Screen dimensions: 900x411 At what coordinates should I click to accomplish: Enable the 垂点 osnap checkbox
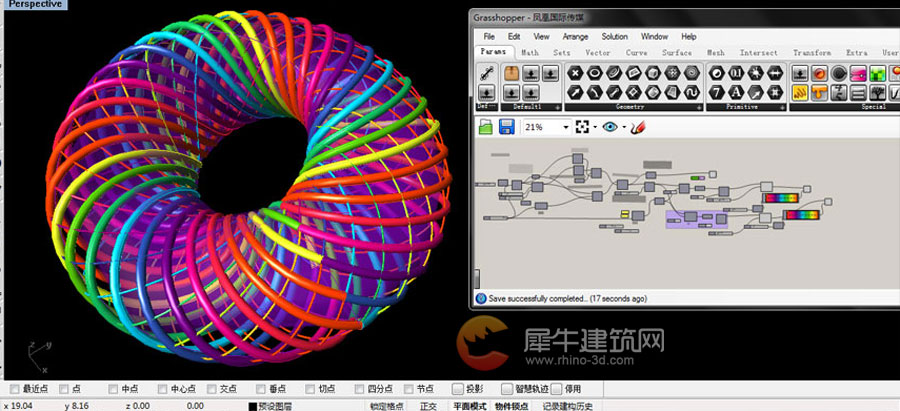tap(261, 389)
